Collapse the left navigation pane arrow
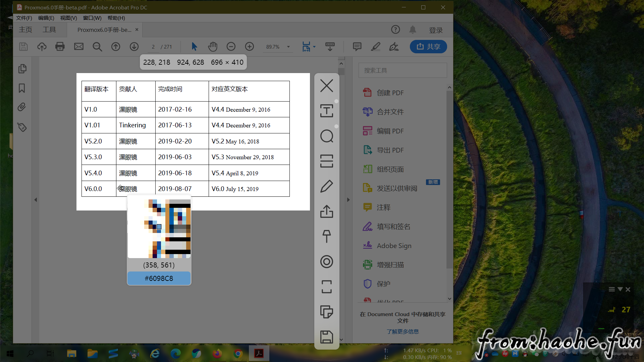 coord(36,200)
